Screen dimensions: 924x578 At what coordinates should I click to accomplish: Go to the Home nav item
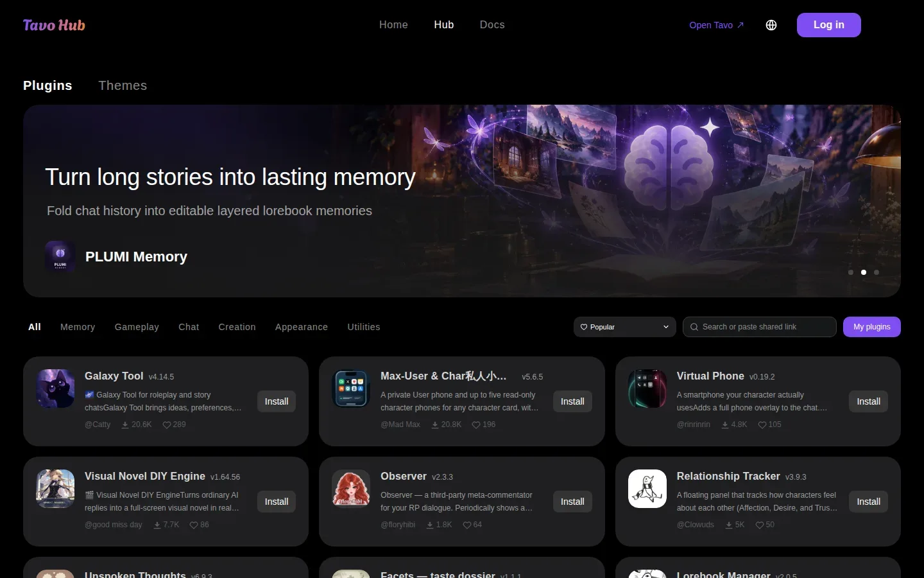(393, 24)
